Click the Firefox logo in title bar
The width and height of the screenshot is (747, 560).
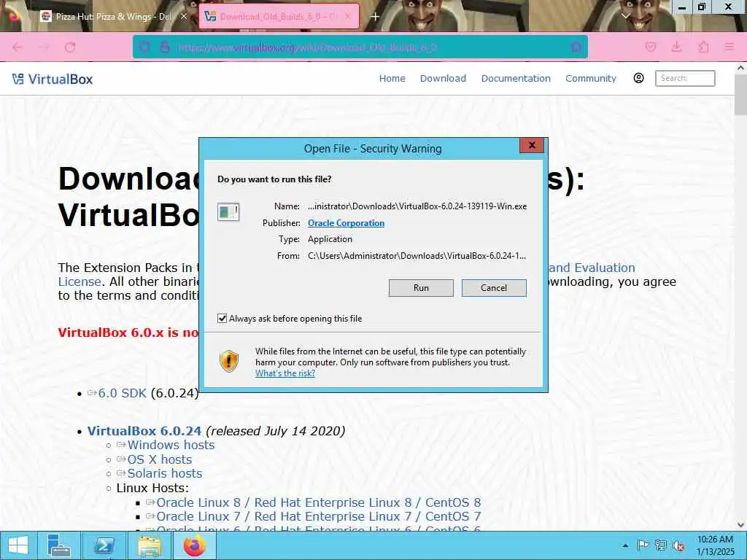pyautogui.click(x=15, y=16)
